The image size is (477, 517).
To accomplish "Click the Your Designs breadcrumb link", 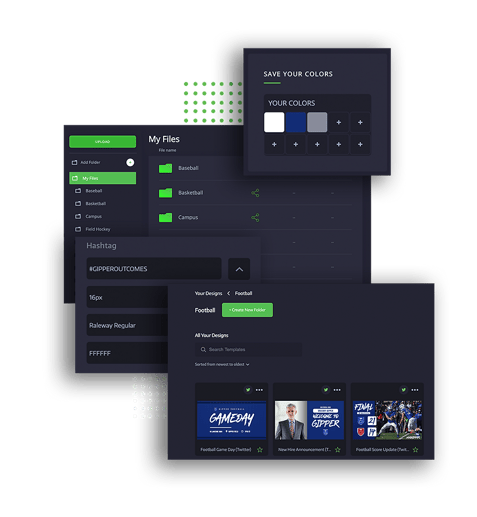I will coord(208,293).
